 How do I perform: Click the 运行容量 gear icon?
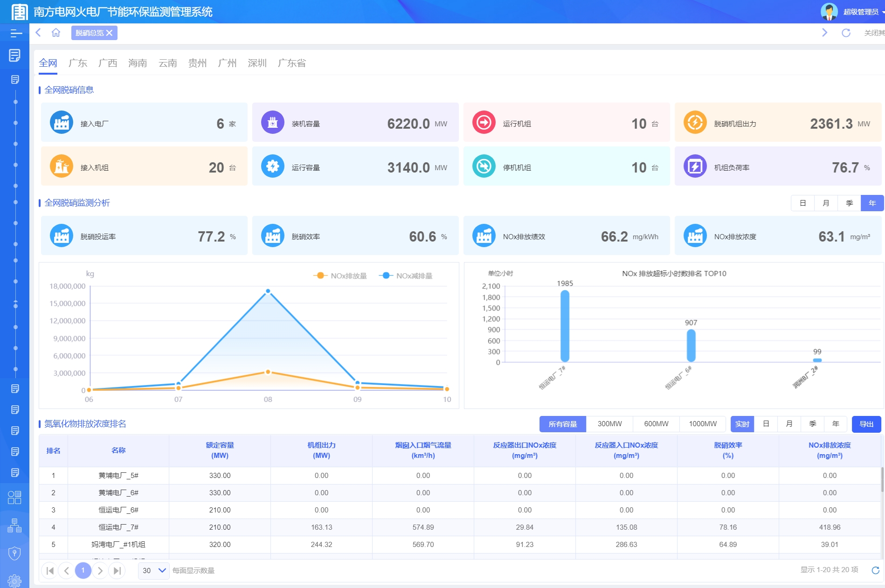click(273, 166)
